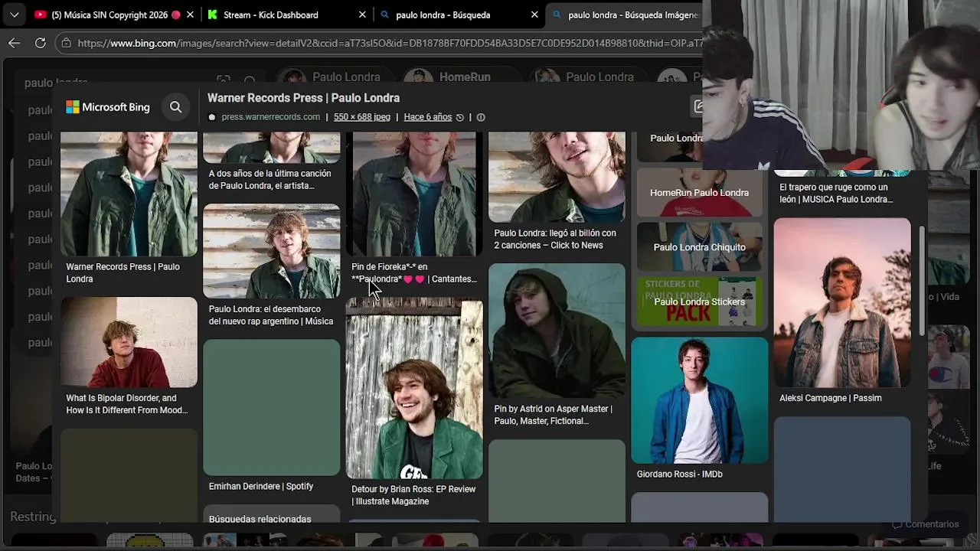Open 'Paulo Londra: llegó al billón' caption

pyautogui.click(x=554, y=239)
